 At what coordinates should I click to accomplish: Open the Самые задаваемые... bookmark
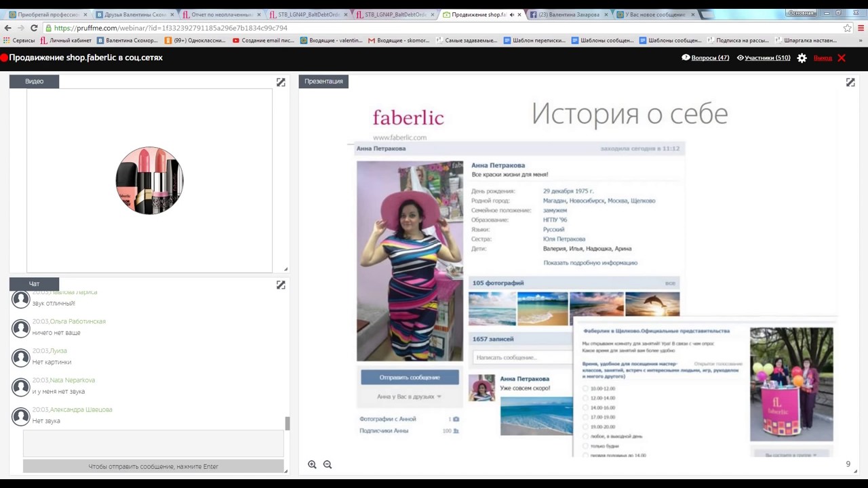click(x=467, y=40)
